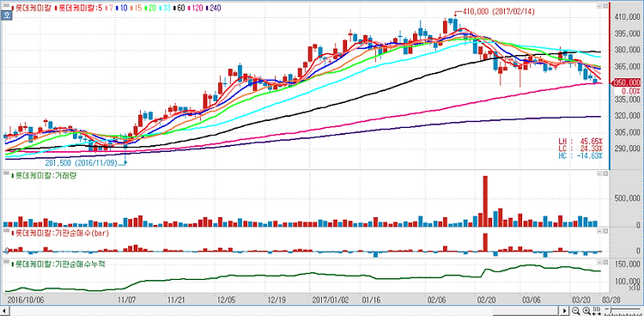The width and height of the screenshot is (644, 316).
Task: Click the LC : 24.33% statistic
Action: pos(580,148)
